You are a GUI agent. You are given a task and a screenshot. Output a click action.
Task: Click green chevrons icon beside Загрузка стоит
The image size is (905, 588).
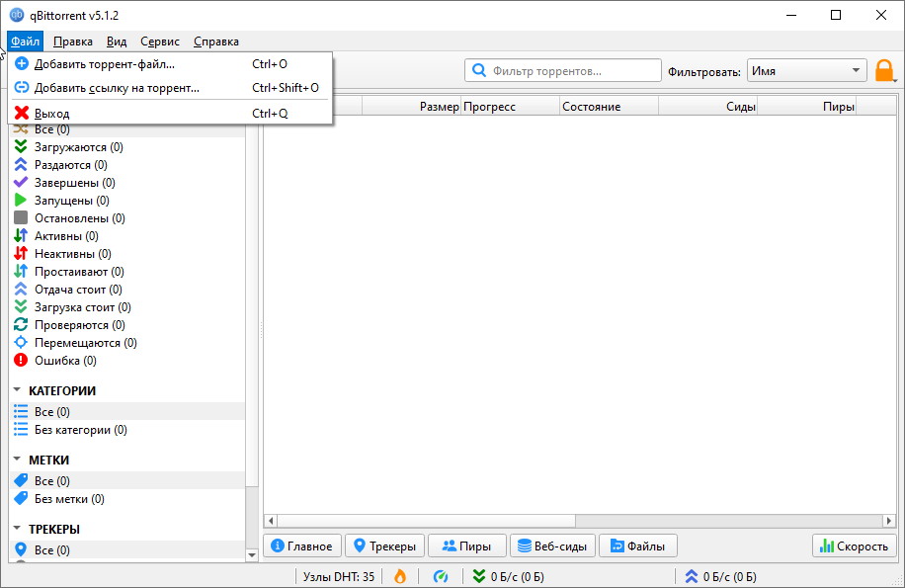coord(21,306)
